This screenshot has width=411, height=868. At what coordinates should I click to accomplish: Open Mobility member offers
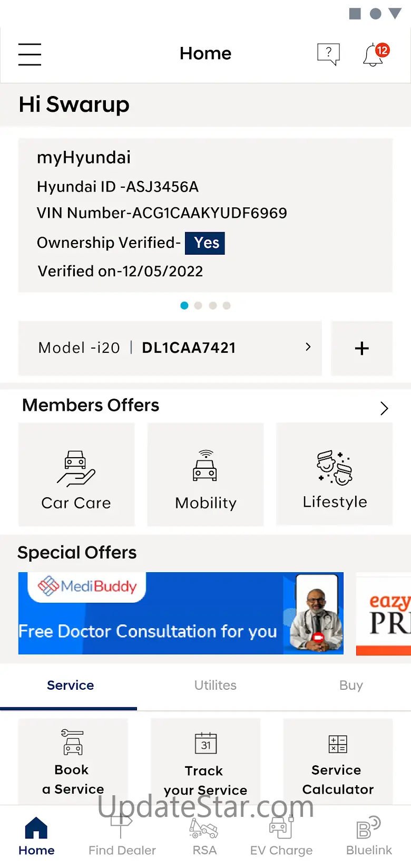(x=205, y=475)
